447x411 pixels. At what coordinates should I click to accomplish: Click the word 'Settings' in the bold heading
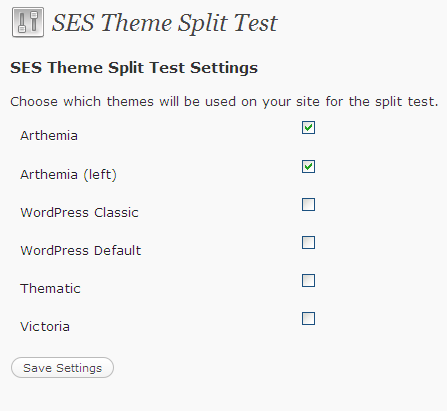pos(224,68)
